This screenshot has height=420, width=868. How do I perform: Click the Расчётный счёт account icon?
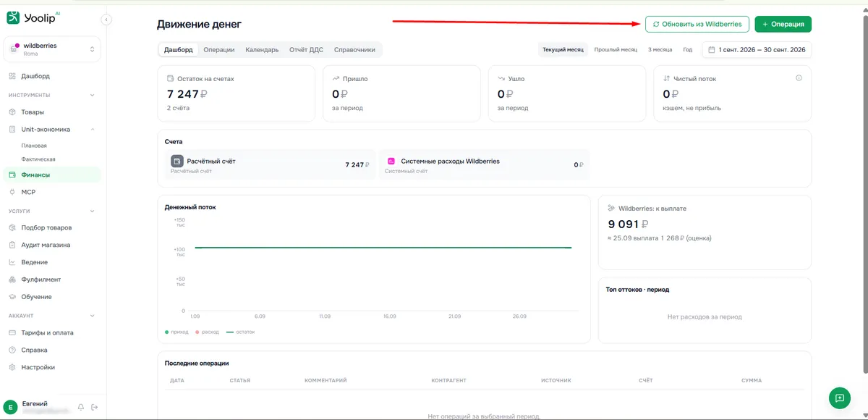[x=176, y=161]
